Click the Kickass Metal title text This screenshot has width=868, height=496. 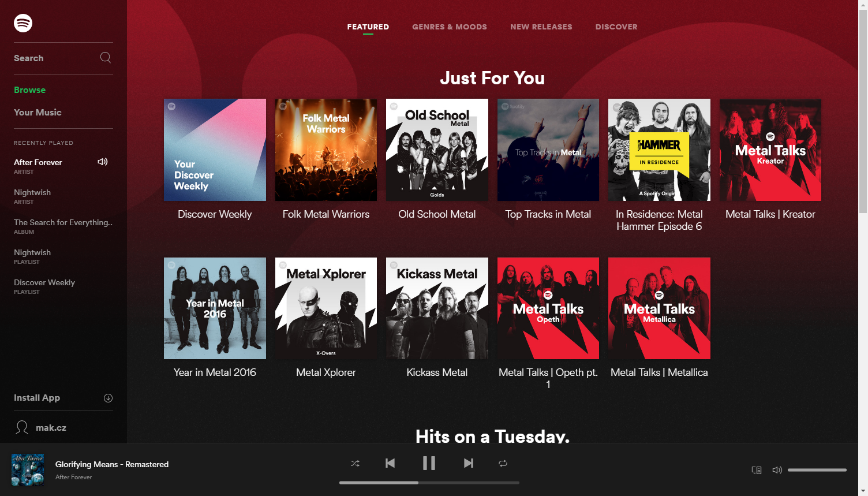437,372
